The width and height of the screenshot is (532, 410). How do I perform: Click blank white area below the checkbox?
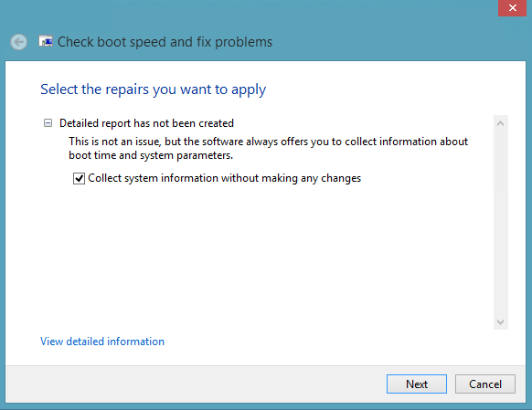(x=265, y=254)
